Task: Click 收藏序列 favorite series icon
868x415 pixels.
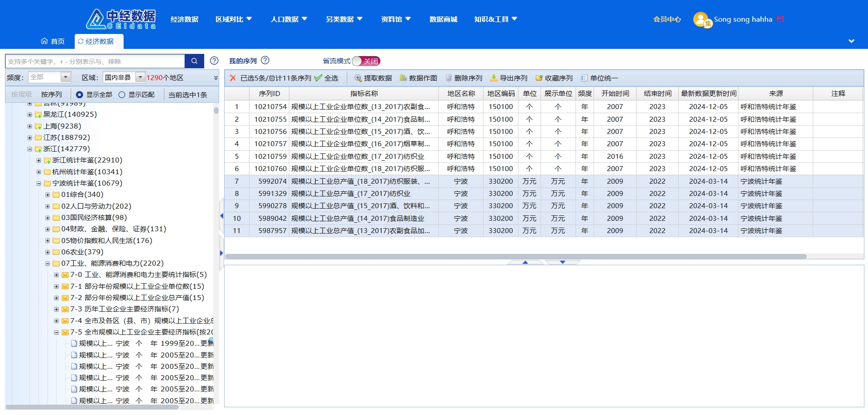Action: (x=539, y=78)
